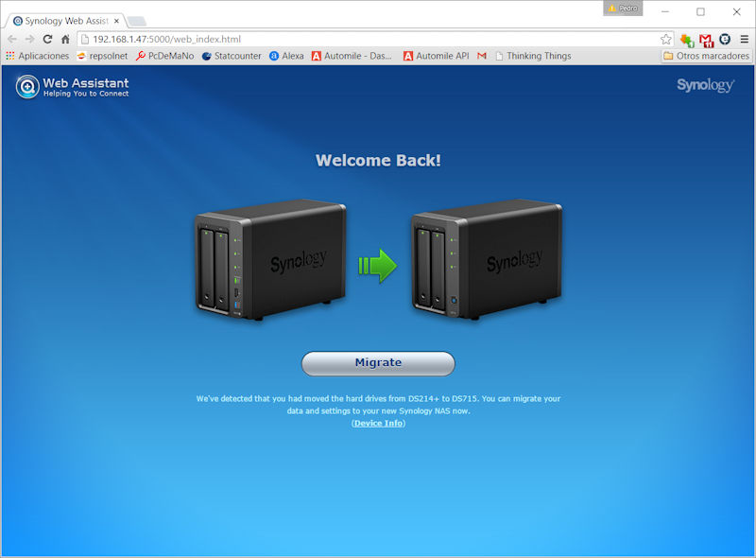Open the Chrome hamburger menu
The width and height of the screenshot is (756, 558).
(x=745, y=39)
